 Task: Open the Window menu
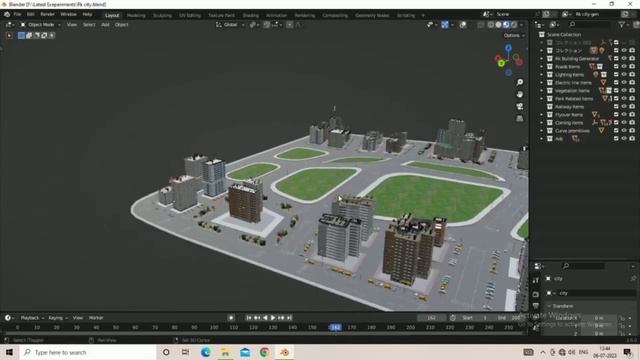(68, 14)
